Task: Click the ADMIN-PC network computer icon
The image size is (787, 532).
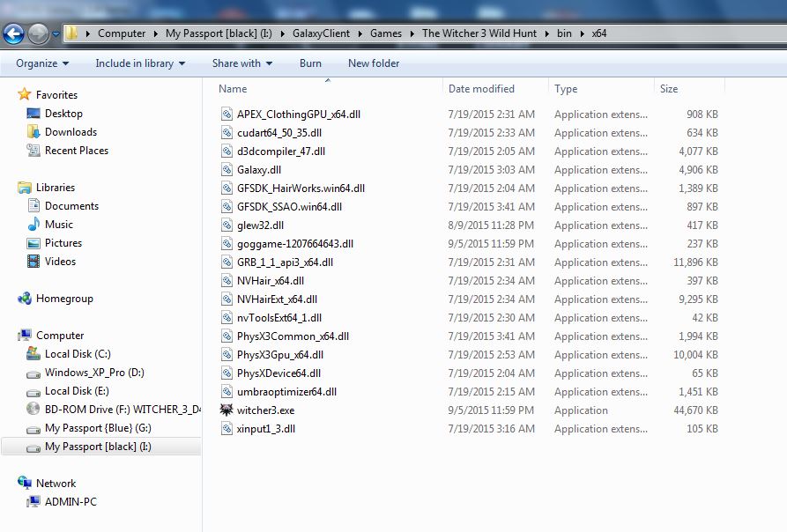Action: [x=33, y=501]
